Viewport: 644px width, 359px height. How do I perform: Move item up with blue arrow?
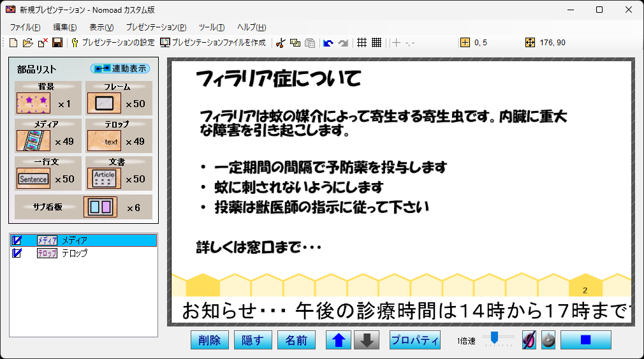pos(339,340)
